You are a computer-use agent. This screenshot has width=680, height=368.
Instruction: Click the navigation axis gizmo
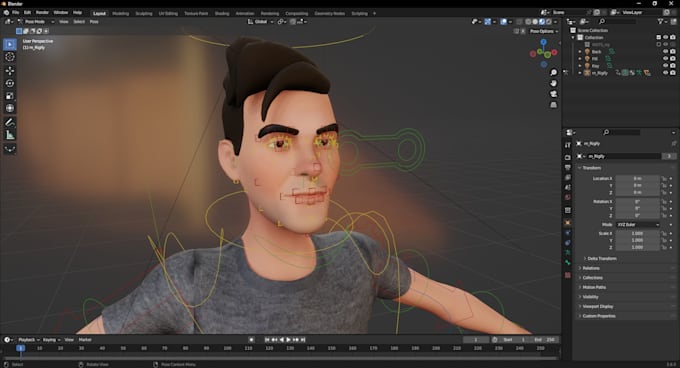click(x=543, y=53)
